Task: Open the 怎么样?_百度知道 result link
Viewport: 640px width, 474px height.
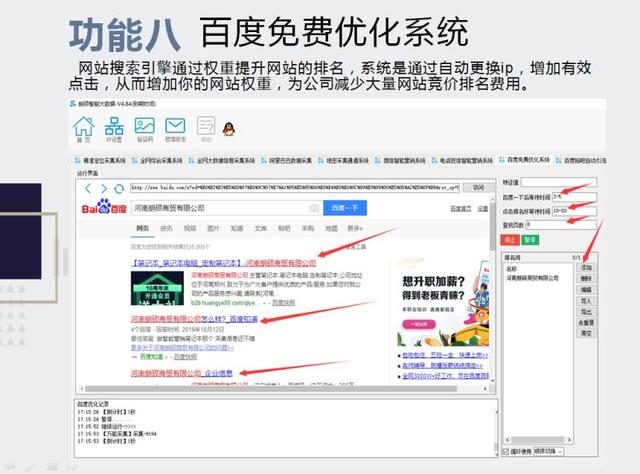Action: tap(194, 319)
